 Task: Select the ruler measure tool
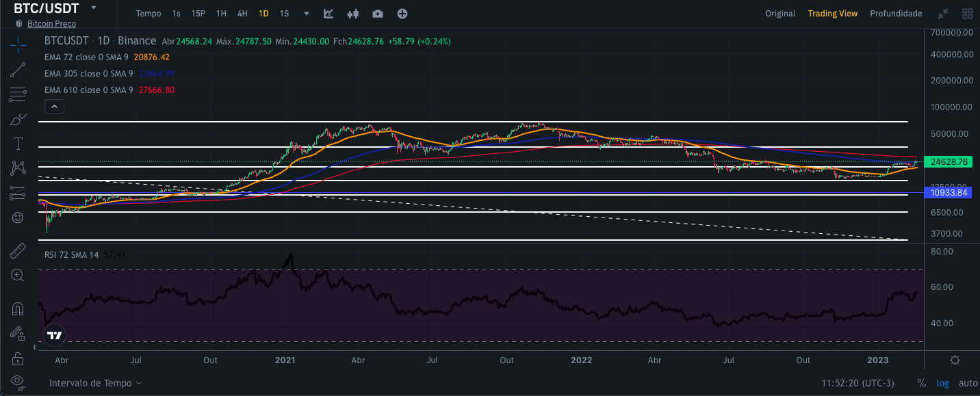click(18, 251)
